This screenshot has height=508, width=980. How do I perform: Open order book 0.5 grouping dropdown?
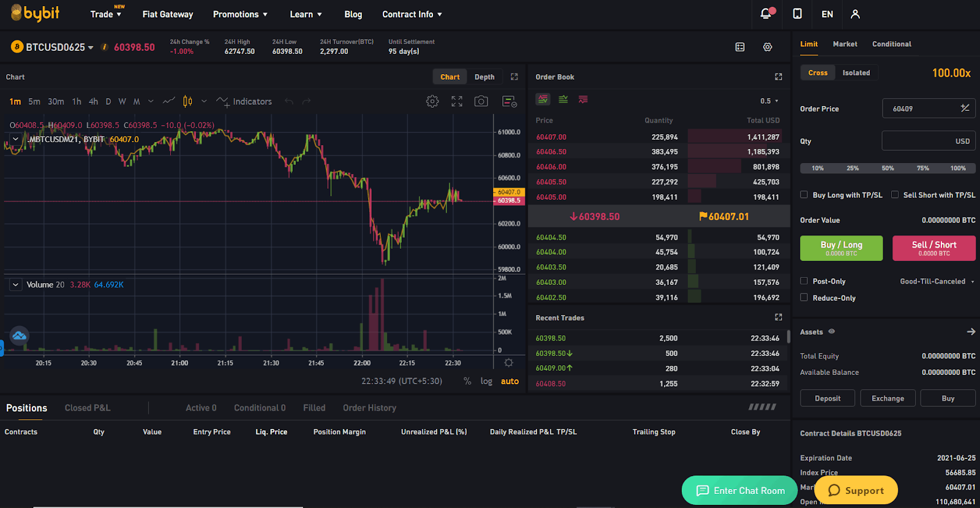click(769, 101)
